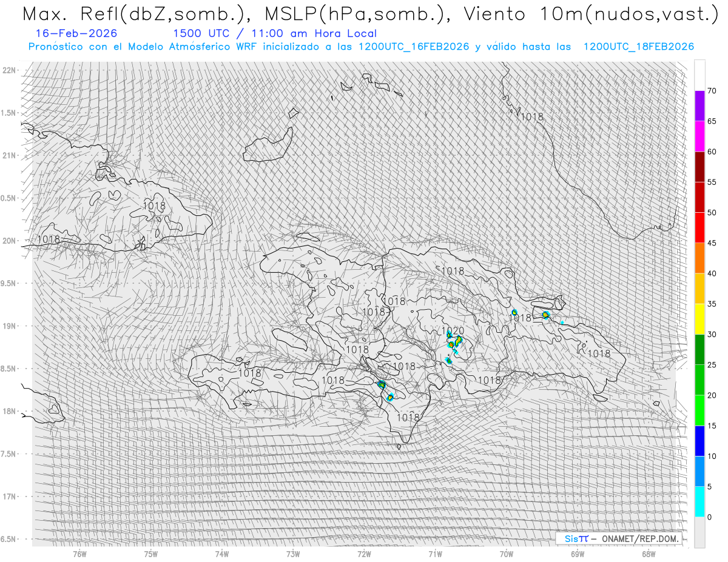The width and height of the screenshot is (728, 562).
Task: Click the '22N' latitude label
Action: point(10,70)
